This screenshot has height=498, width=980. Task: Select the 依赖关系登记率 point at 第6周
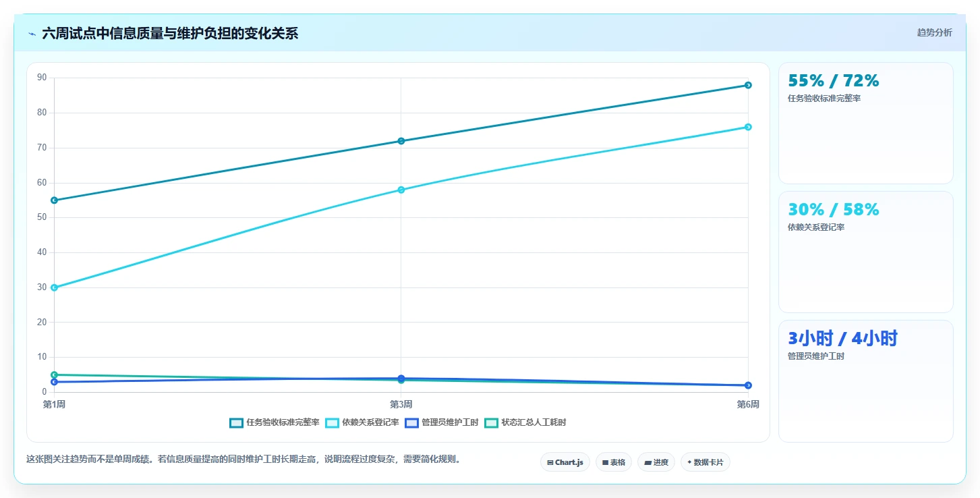pyautogui.click(x=748, y=127)
